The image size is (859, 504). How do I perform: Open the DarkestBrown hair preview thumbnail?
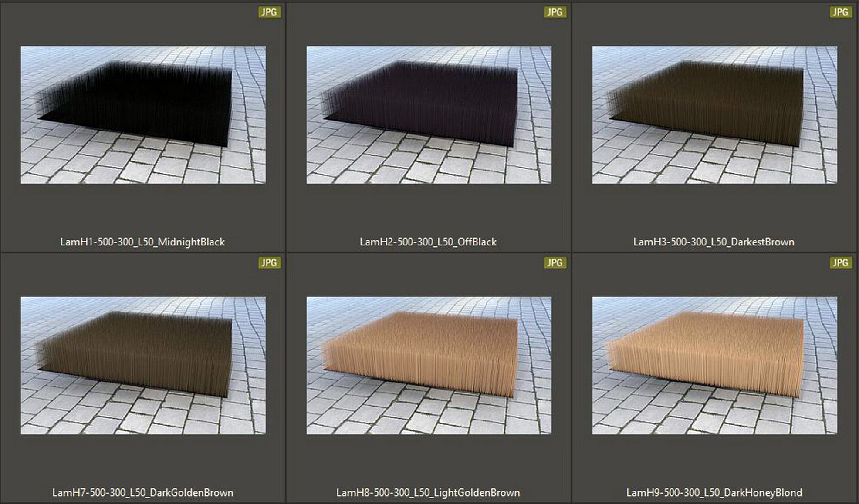click(x=714, y=115)
